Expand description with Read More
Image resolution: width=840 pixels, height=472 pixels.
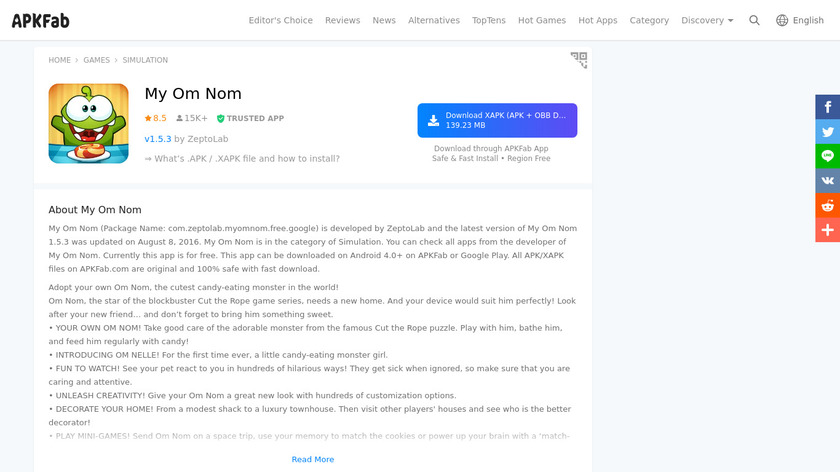(313, 459)
